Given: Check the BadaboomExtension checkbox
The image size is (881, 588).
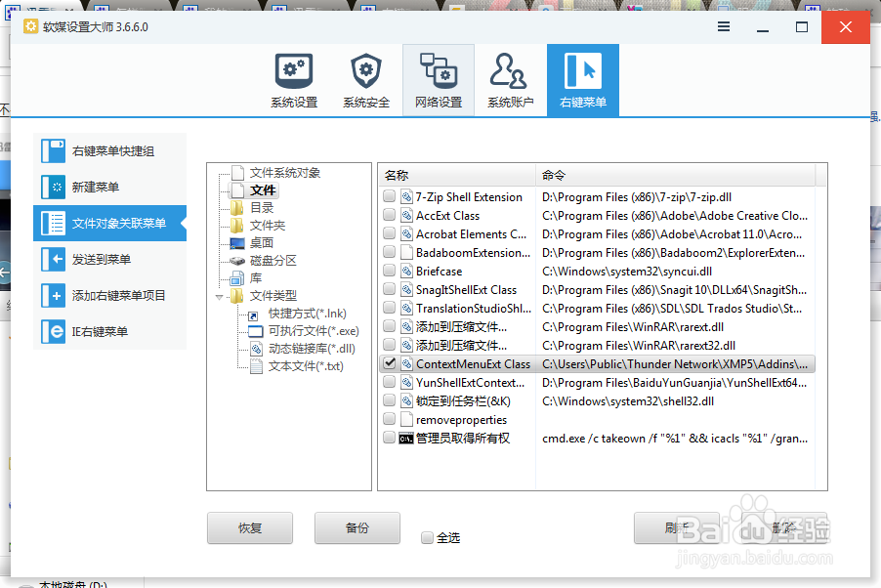Looking at the screenshot, I should [389, 252].
